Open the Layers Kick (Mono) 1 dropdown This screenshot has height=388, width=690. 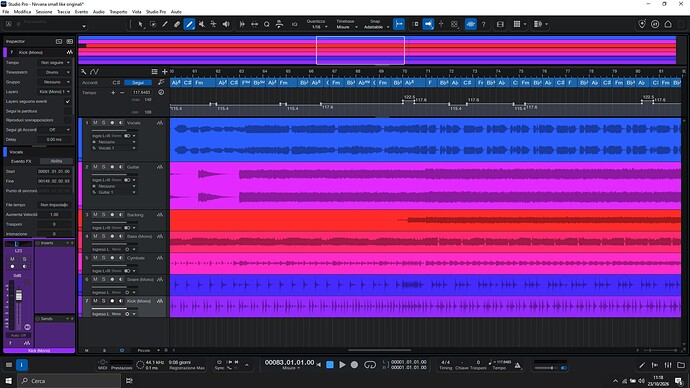pyautogui.click(x=55, y=92)
